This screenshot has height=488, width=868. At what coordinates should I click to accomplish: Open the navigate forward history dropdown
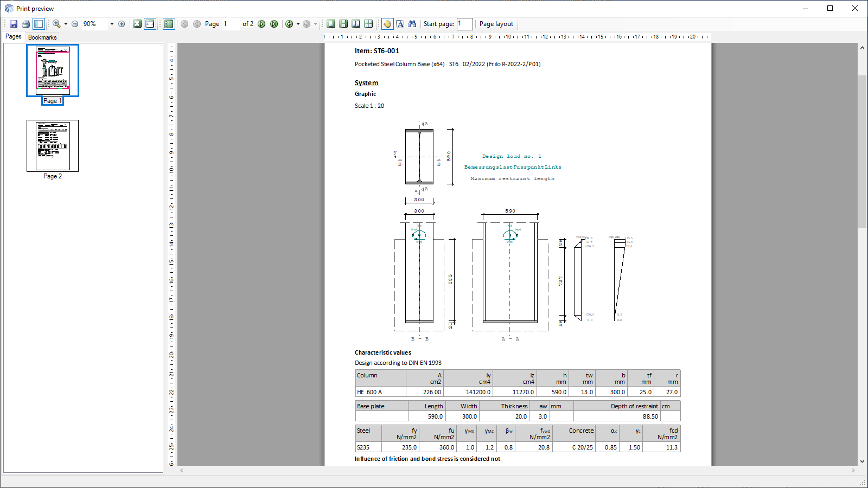point(315,24)
